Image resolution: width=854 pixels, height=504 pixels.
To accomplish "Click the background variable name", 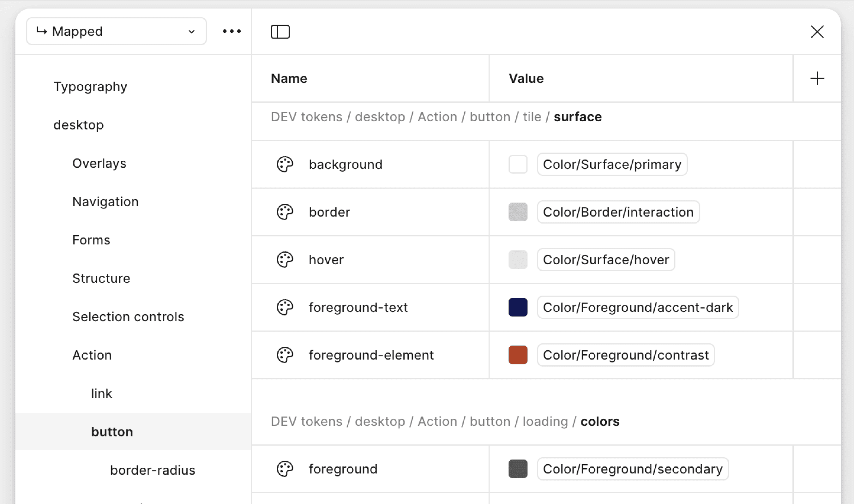I will click(345, 165).
